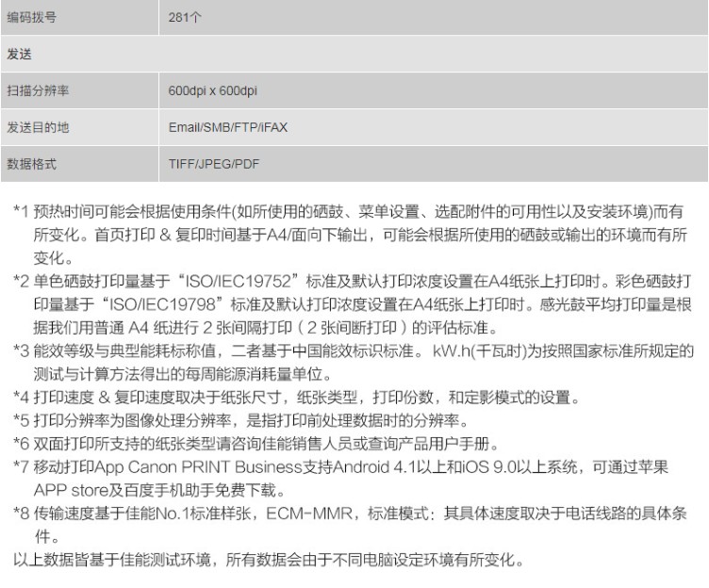Click the '发送目的地' label cell

coord(79,127)
